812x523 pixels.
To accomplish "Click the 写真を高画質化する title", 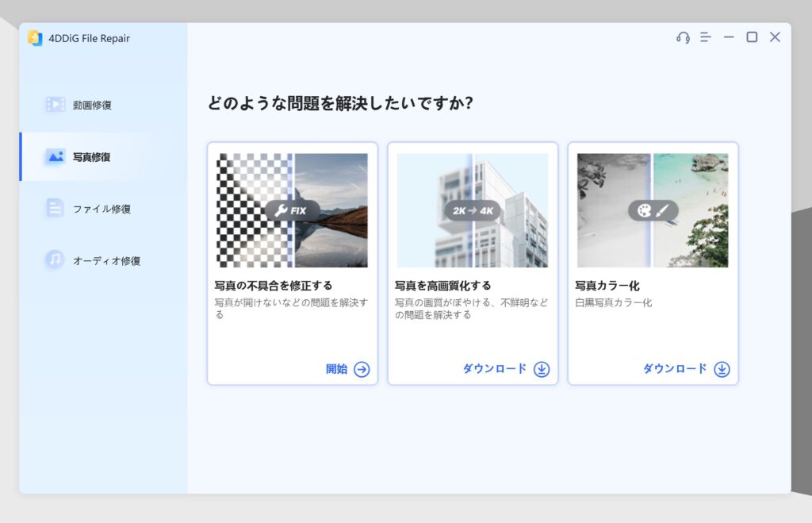I will click(x=442, y=286).
